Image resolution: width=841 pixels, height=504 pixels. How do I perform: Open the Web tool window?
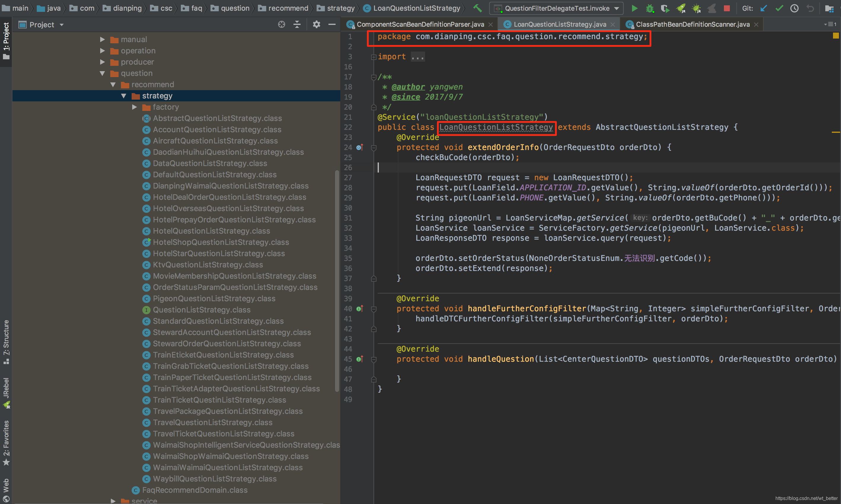click(x=6, y=490)
